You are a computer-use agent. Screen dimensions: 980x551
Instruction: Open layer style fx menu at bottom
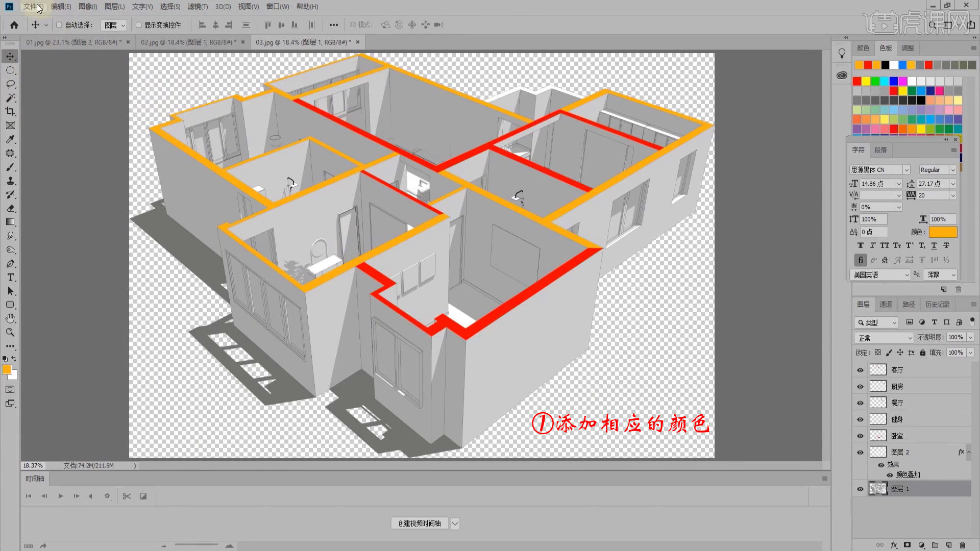pyautogui.click(x=894, y=545)
